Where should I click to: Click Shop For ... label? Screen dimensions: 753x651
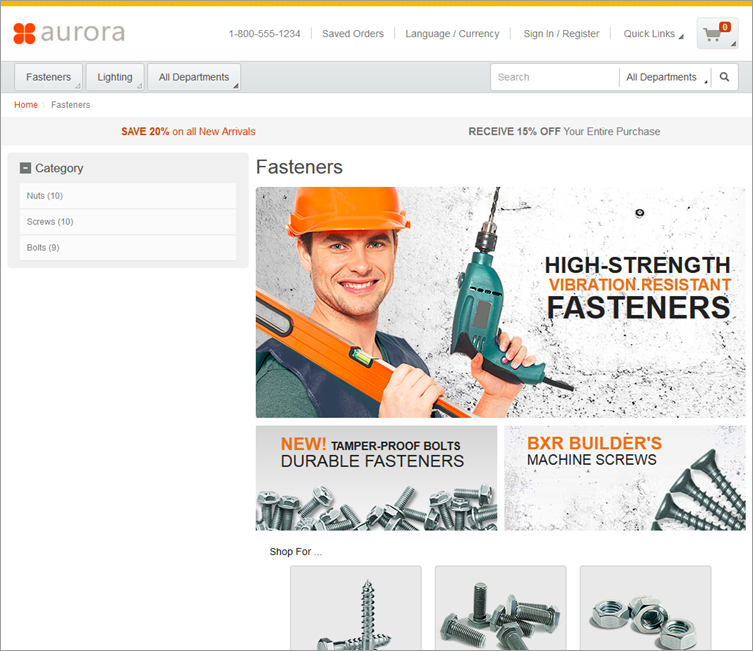295,552
